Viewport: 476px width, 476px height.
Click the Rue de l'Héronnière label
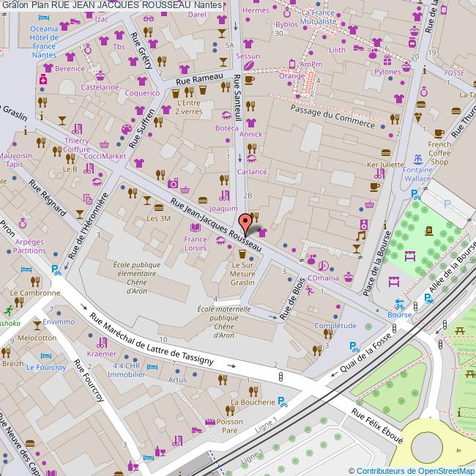[x=88, y=226]
